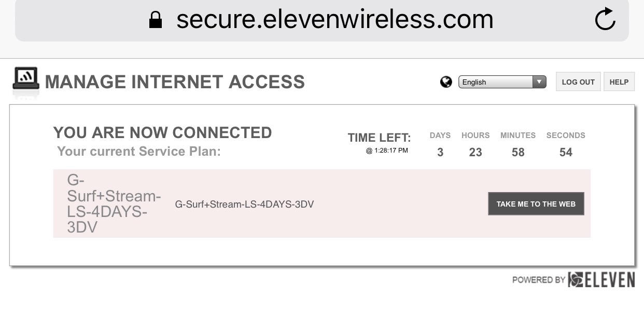Click the hours remaining value 23
This screenshot has height=327, width=644.
475,153
